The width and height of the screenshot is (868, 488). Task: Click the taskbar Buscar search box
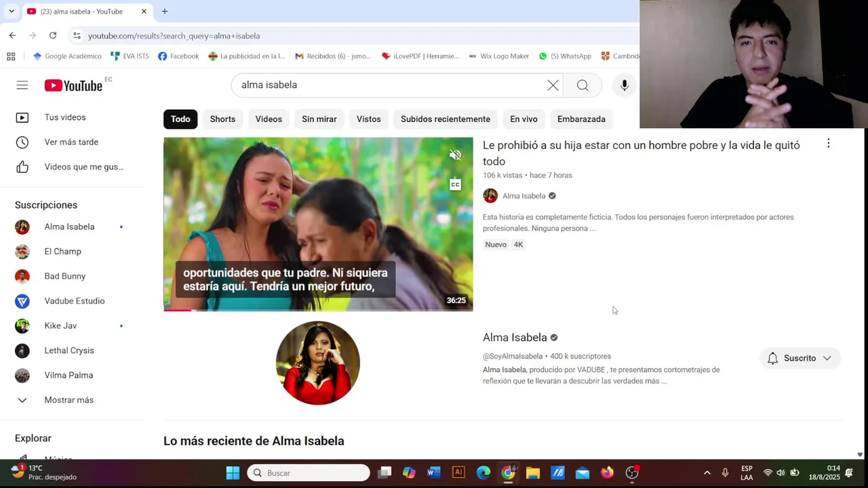[x=309, y=473]
